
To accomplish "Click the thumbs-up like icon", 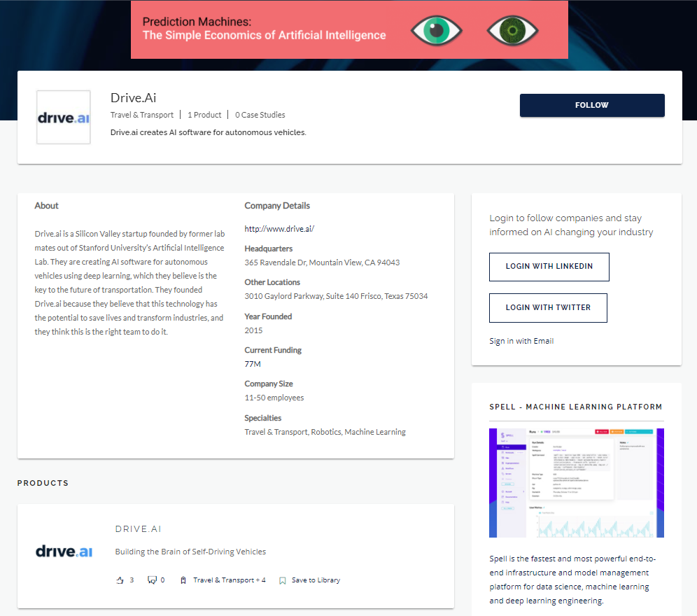I will (x=119, y=580).
